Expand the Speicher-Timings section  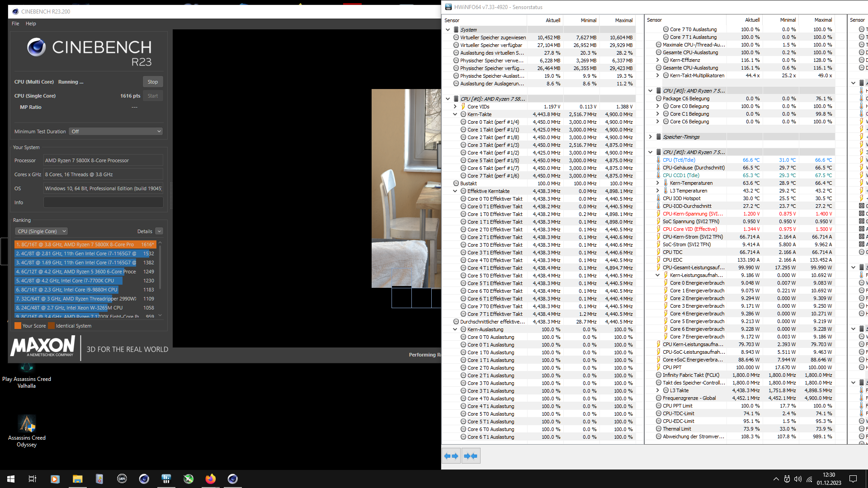coord(651,137)
